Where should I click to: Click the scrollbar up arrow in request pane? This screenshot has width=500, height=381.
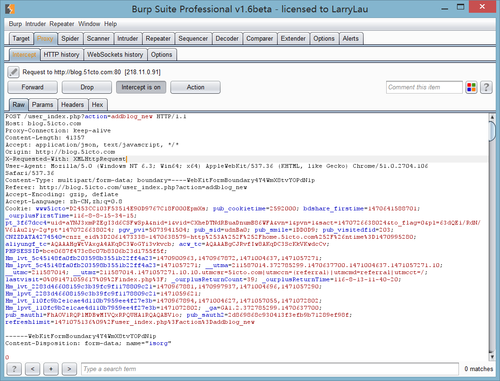pos(492,117)
